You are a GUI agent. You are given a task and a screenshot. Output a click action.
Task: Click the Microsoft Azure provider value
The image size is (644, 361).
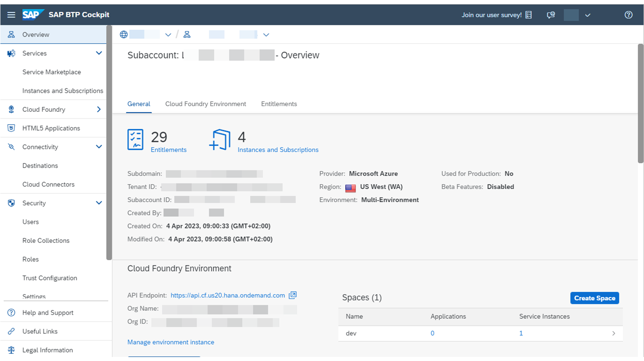[x=373, y=174]
